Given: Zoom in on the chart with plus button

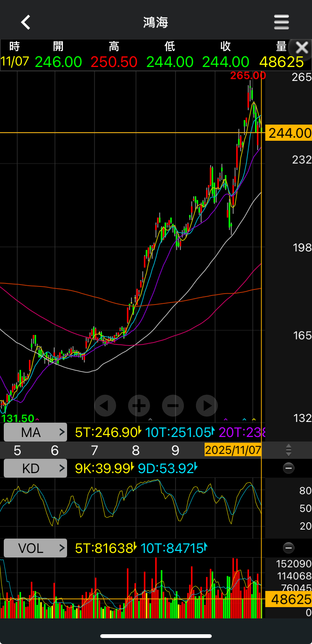Looking at the screenshot, I should click(139, 406).
